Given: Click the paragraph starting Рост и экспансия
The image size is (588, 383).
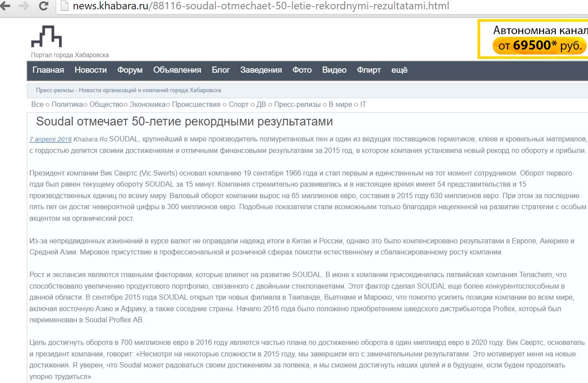Looking at the screenshot, I should click(x=302, y=297).
